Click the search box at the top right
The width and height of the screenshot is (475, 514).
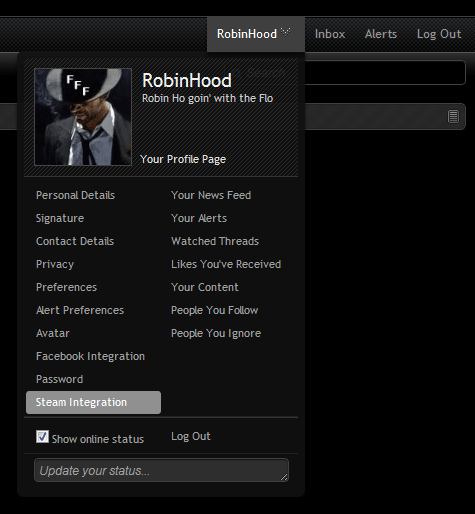pos(385,72)
